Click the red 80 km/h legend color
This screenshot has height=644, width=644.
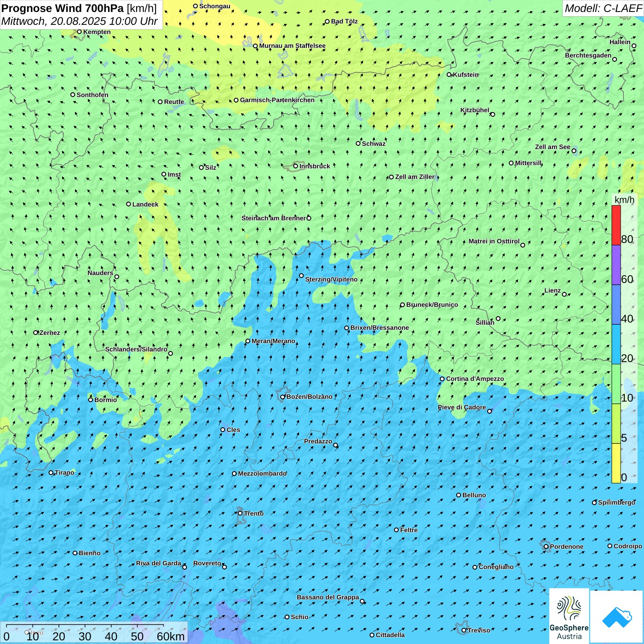[616, 225]
